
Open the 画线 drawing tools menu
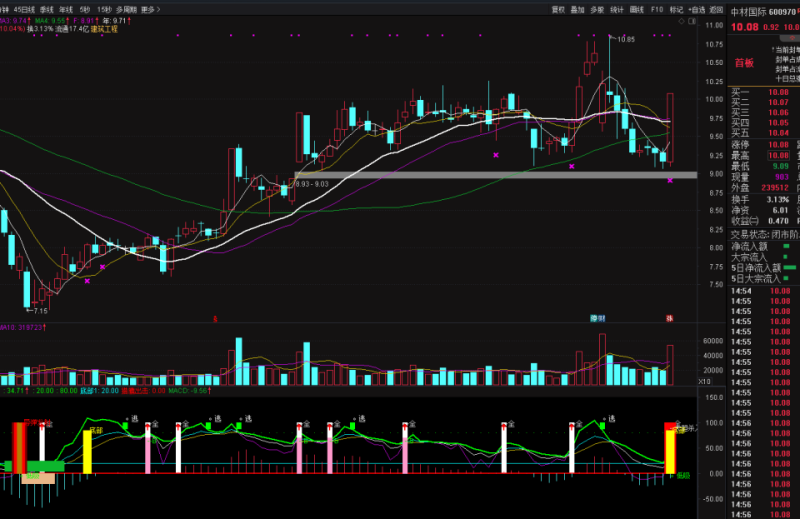tap(637, 9)
